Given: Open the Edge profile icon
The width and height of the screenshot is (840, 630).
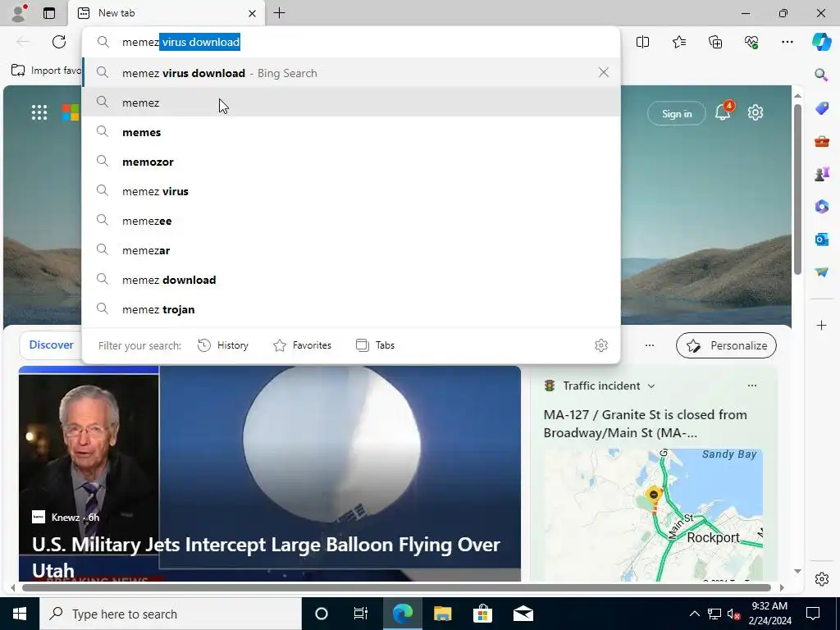Looking at the screenshot, I should pyautogui.click(x=19, y=13).
